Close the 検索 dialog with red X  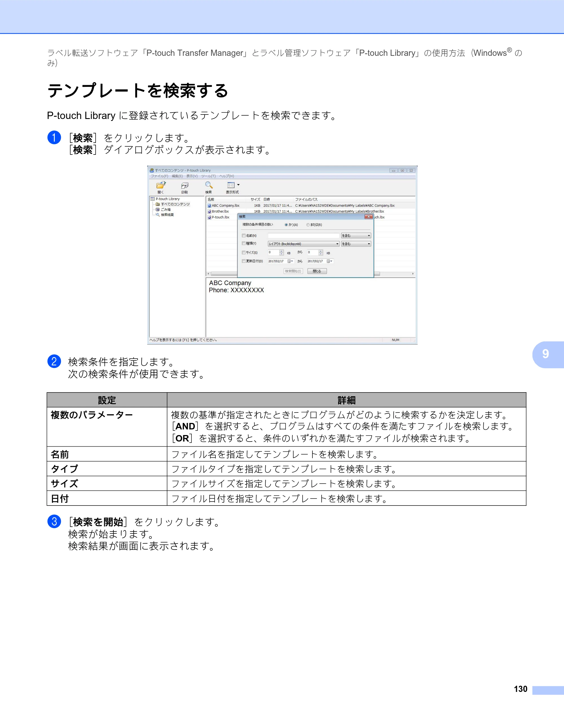click(368, 217)
